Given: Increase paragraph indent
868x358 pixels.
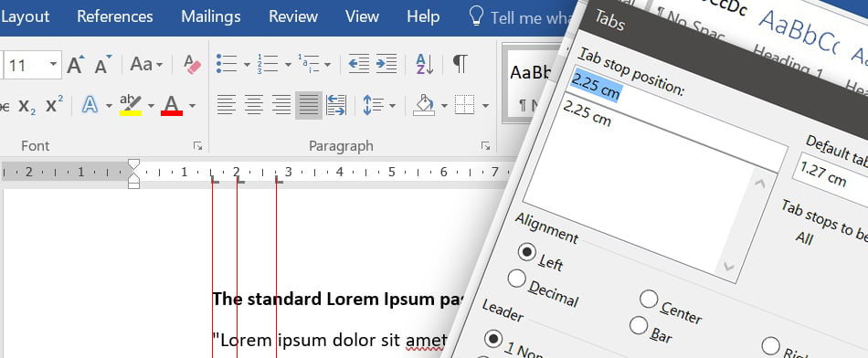Looking at the screenshot, I should [x=386, y=64].
